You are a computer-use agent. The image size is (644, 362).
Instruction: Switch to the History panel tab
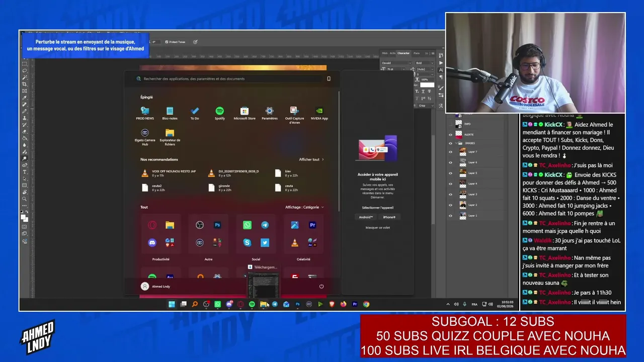coord(385,53)
